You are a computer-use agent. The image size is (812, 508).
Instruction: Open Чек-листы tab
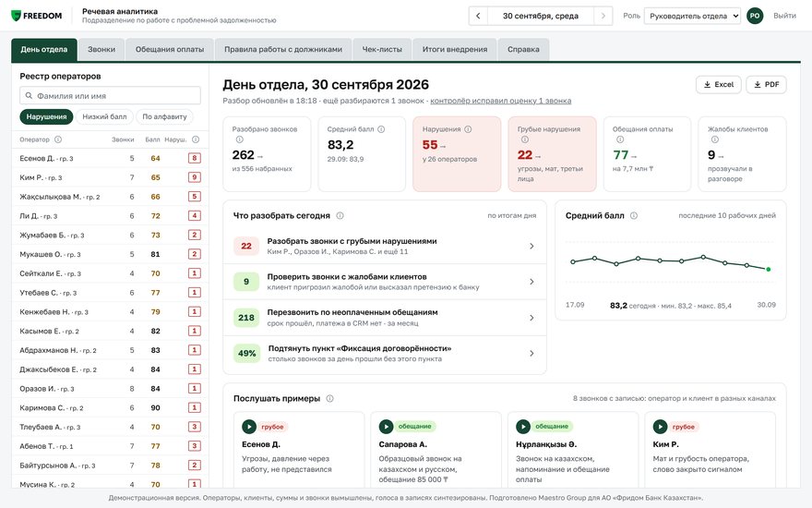[382, 50]
